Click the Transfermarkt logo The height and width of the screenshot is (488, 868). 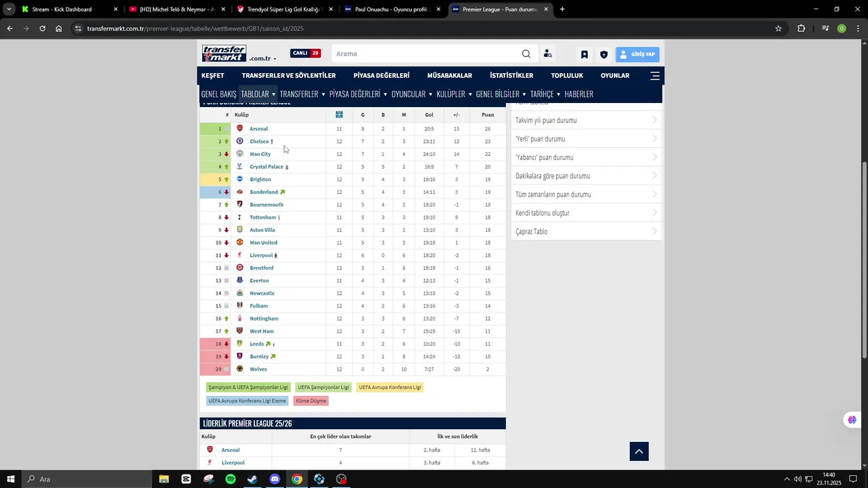coord(224,54)
